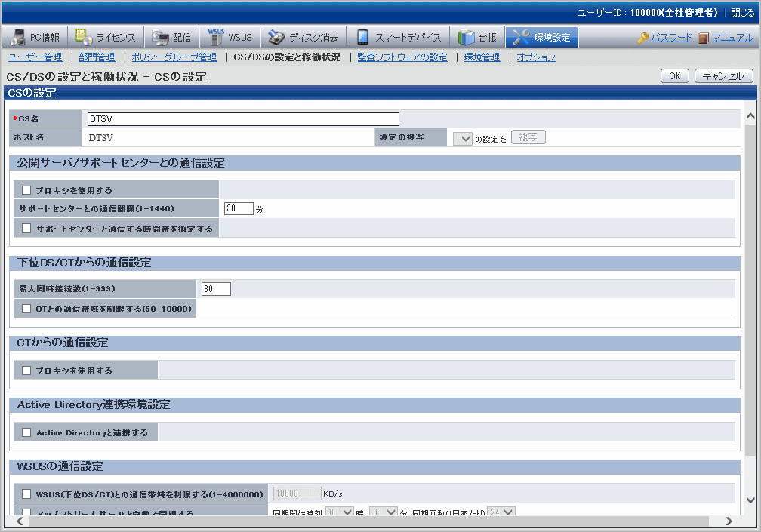The height and width of the screenshot is (532, 761).
Task: Open the 同期開始時刻 hour dropdown
Action: coord(340,512)
